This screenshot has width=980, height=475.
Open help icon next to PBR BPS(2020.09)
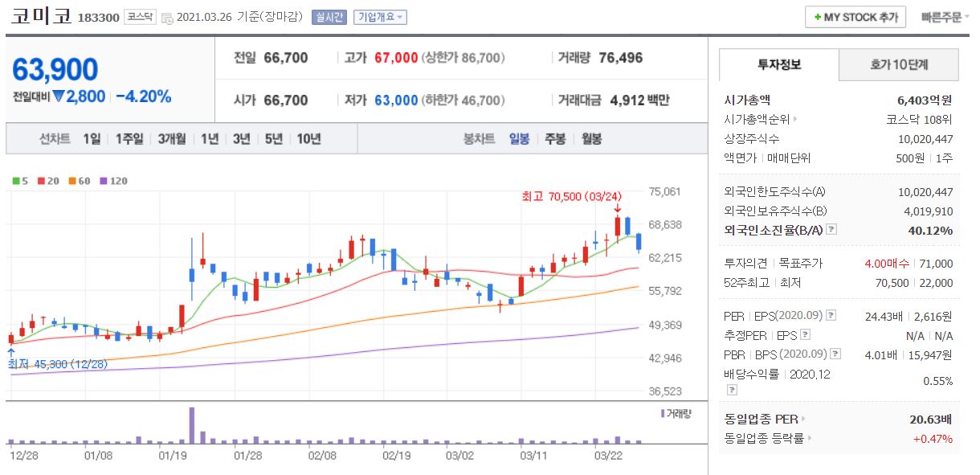point(836,354)
